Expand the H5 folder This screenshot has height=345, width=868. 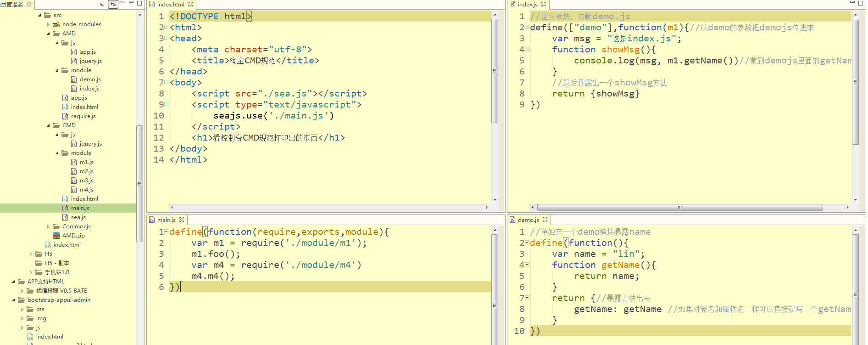(x=31, y=254)
